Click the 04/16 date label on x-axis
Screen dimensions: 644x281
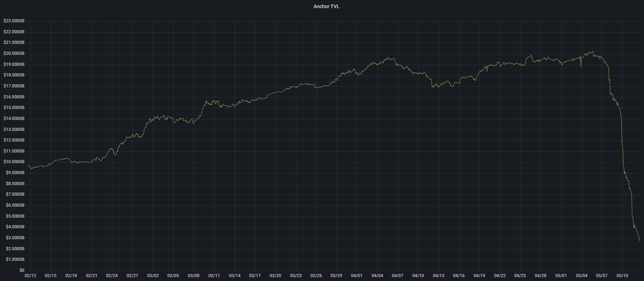tap(459, 275)
